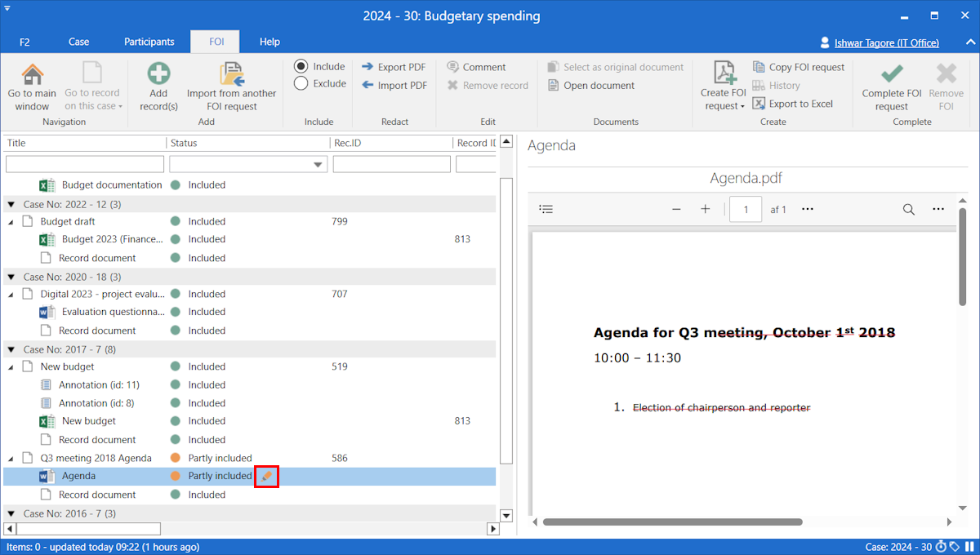Viewport: 980px width, 555px height.
Task: Select the Include radio button
Action: [x=301, y=67]
